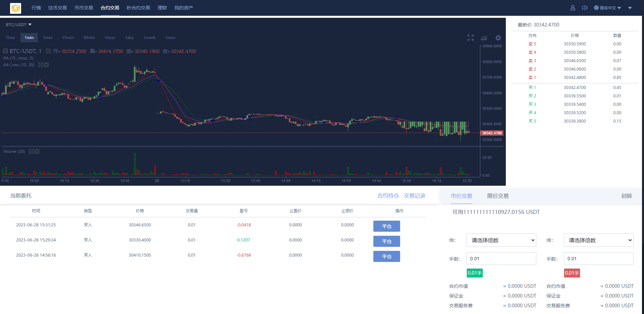Click 平仓 for the 30346.6500 order

coord(386,226)
